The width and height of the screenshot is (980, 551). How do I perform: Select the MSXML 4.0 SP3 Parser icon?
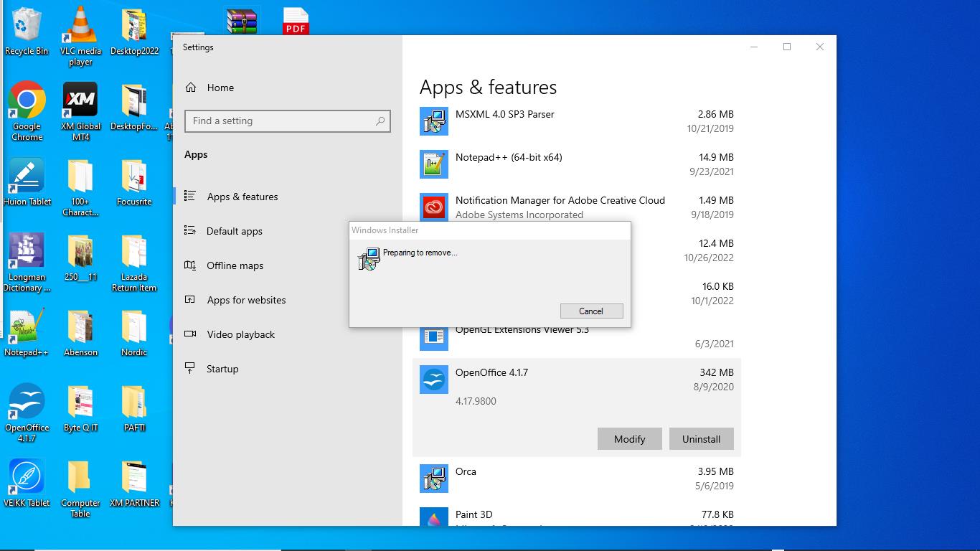point(433,121)
